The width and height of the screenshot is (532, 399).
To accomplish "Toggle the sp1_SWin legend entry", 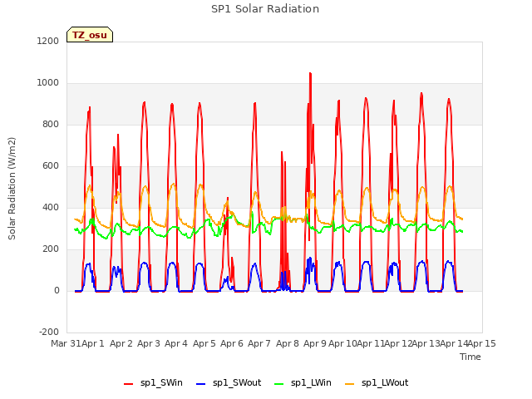I will [x=153, y=383].
